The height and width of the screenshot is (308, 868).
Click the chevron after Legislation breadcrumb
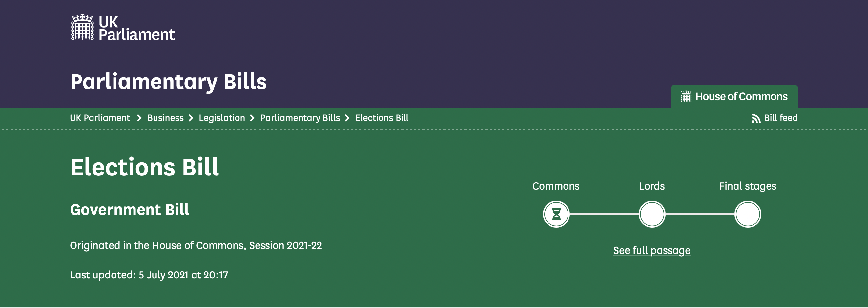[252, 118]
